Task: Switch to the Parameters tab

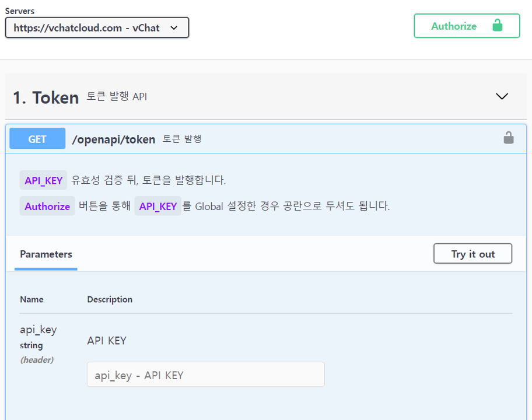Action: (45, 254)
